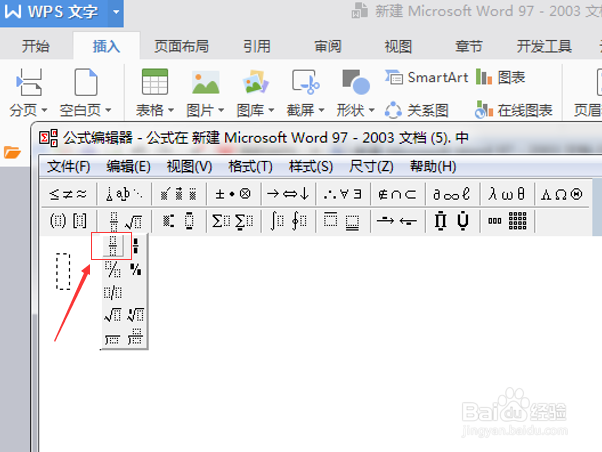Viewport: 602px width, 452px height.
Task: Open the 视图(V) menu in equation editor
Action: (x=189, y=167)
